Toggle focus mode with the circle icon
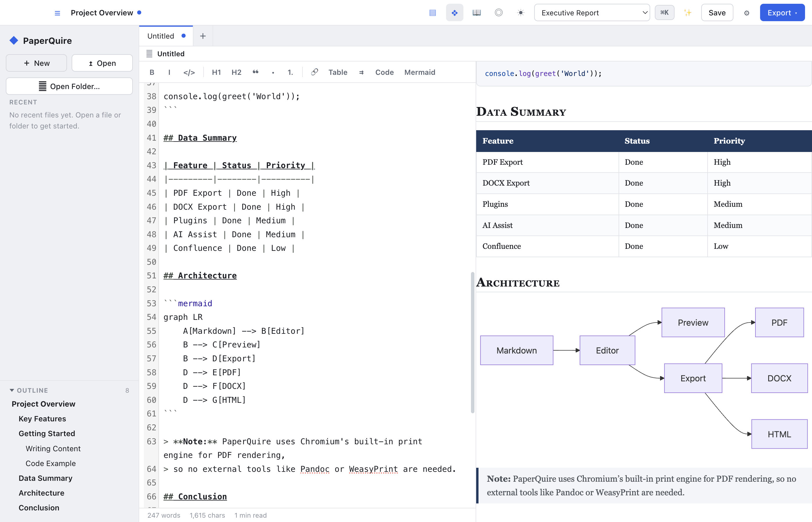The height and width of the screenshot is (522, 812). click(499, 13)
